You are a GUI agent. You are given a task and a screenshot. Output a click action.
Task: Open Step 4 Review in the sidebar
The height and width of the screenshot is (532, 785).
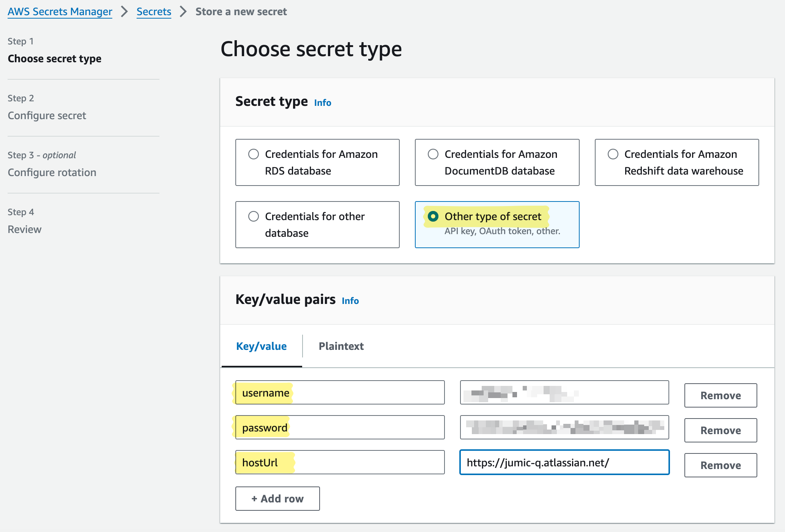(x=24, y=229)
